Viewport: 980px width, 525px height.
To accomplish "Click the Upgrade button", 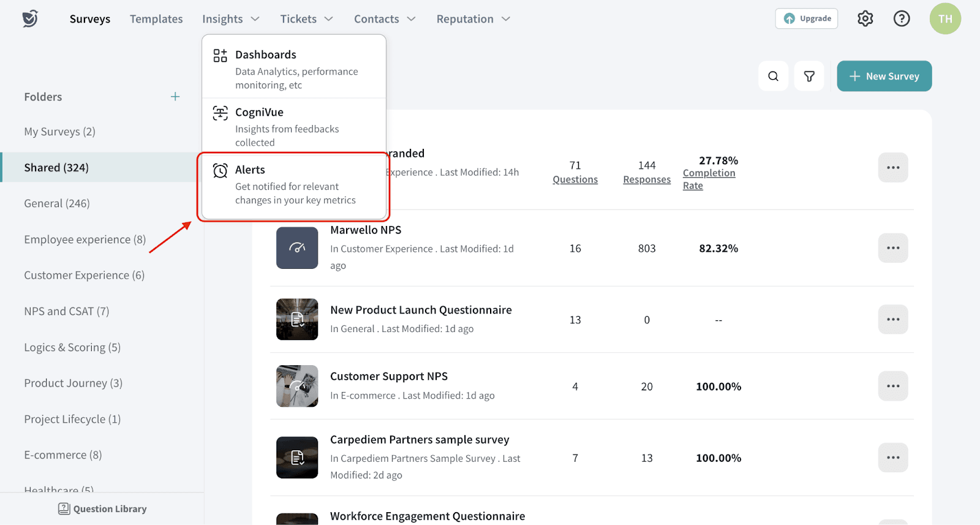I will [806, 19].
